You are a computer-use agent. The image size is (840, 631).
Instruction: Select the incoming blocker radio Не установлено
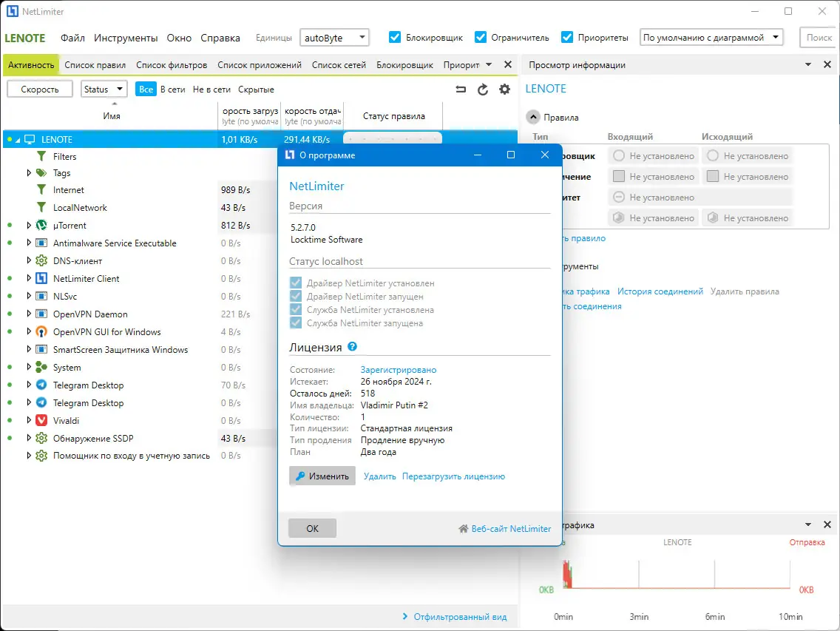click(x=619, y=155)
